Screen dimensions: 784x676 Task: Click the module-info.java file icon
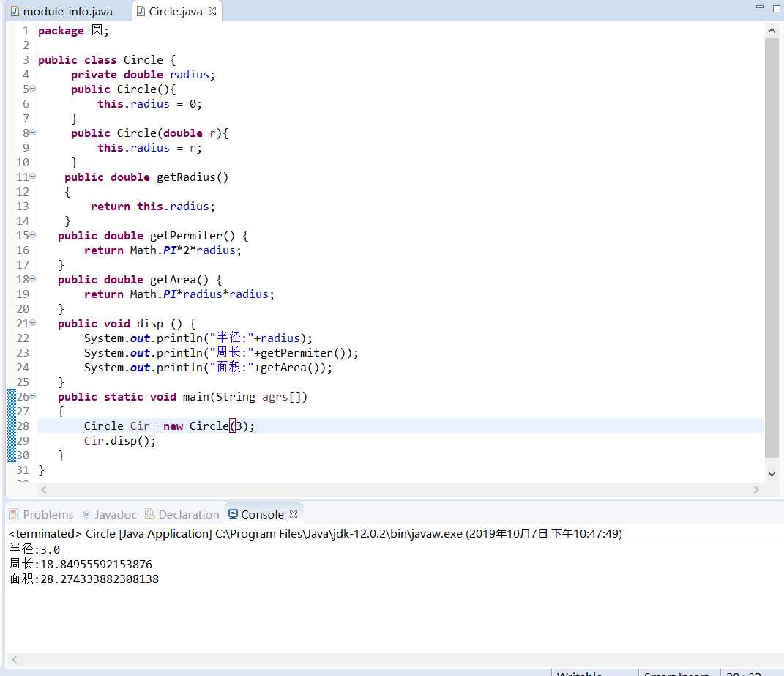tap(15, 11)
